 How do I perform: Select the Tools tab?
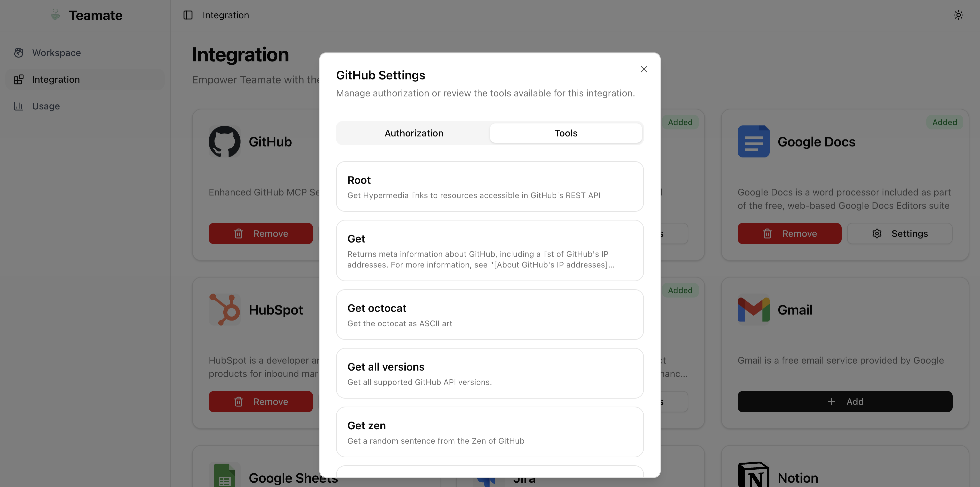(566, 133)
